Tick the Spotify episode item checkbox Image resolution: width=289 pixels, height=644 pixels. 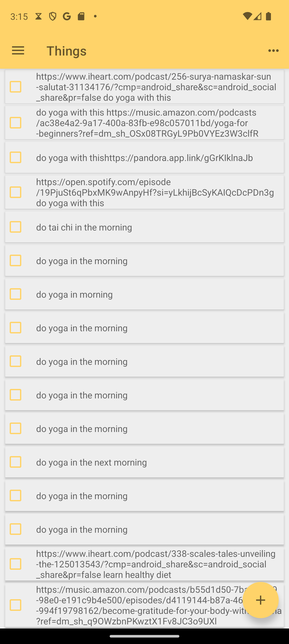pos(15,192)
